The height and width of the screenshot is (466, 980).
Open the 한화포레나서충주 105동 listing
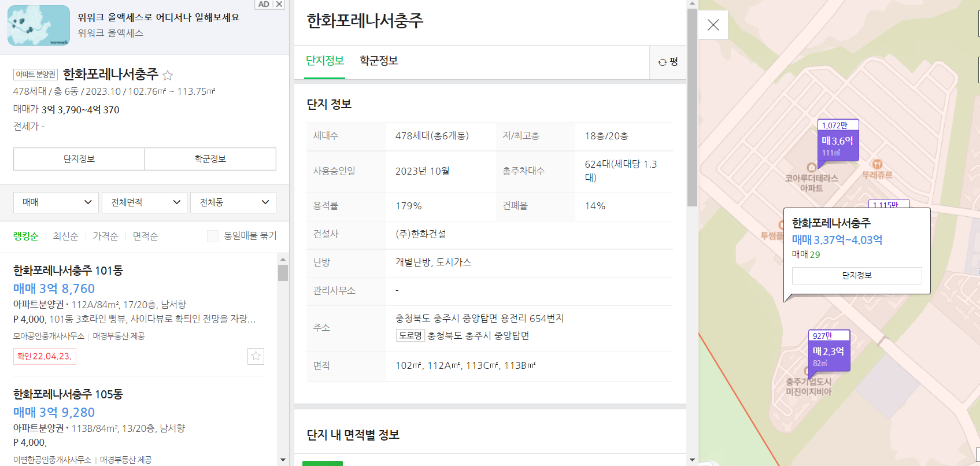[68, 394]
